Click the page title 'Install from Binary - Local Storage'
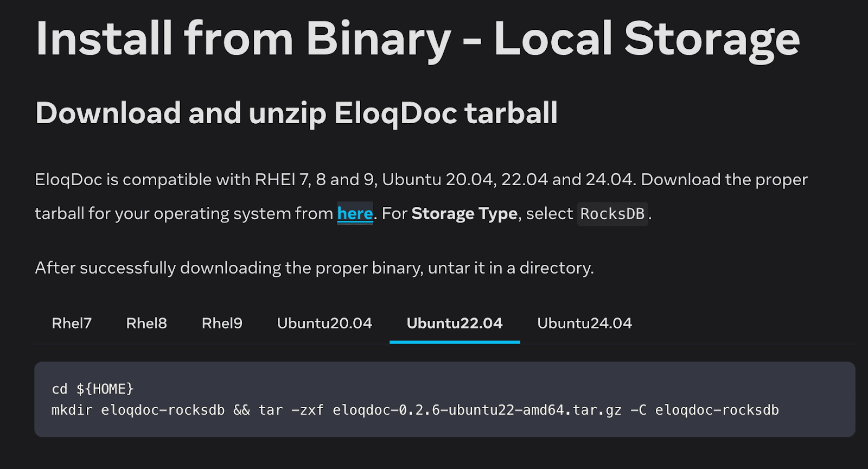The image size is (868, 469). [417, 38]
